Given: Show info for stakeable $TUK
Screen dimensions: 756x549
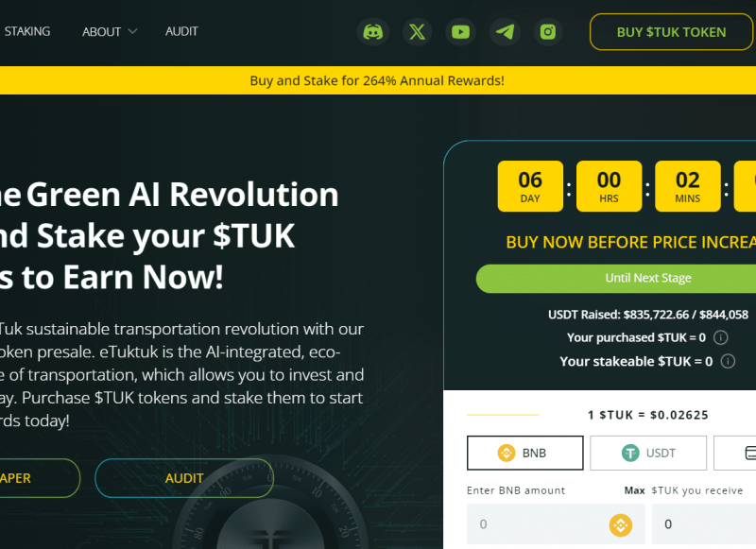Looking at the screenshot, I should tap(728, 361).
